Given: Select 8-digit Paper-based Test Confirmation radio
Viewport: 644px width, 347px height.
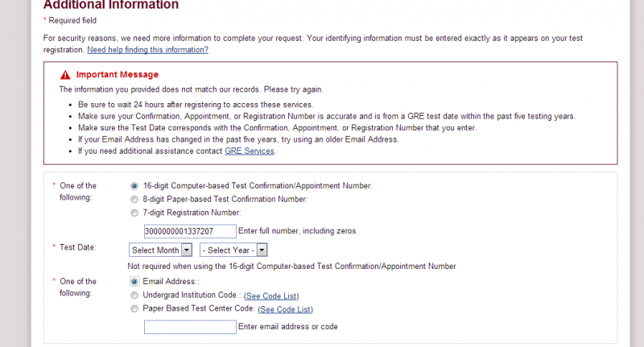Looking at the screenshot, I should coord(134,199).
